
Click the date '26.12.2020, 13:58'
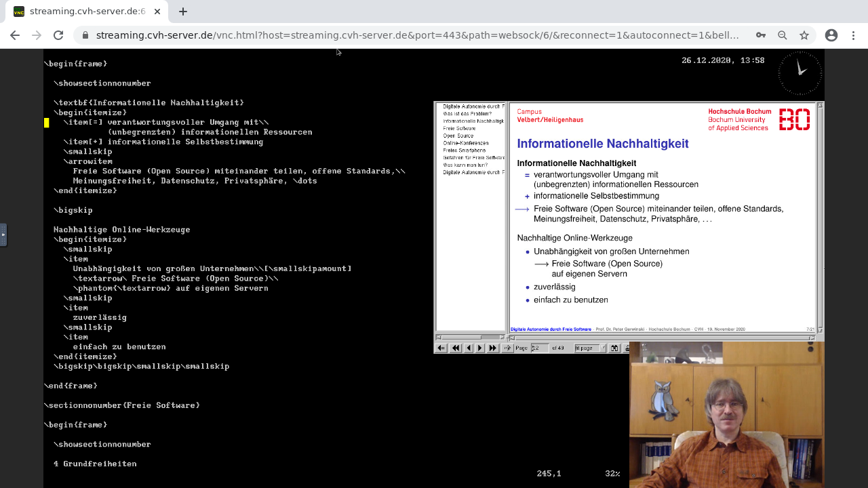point(723,60)
